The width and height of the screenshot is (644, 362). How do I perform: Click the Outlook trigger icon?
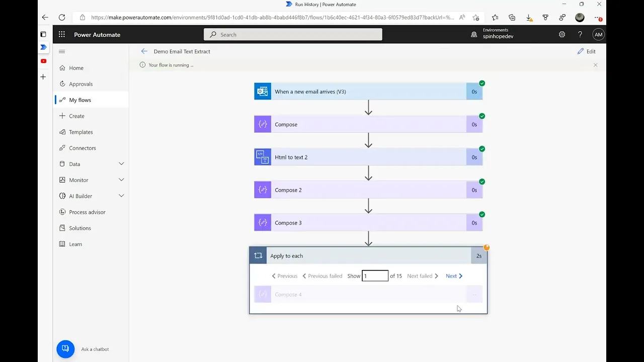[263, 92]
